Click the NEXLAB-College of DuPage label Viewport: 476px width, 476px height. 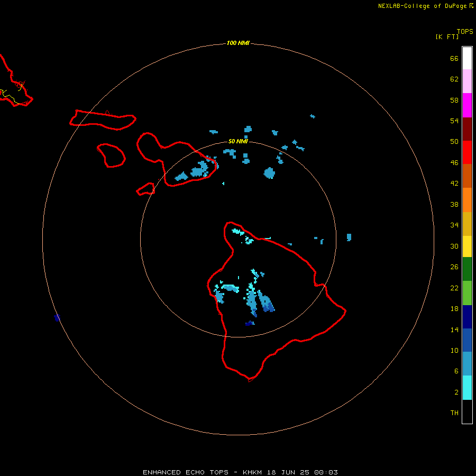click(x=422, y=6)
